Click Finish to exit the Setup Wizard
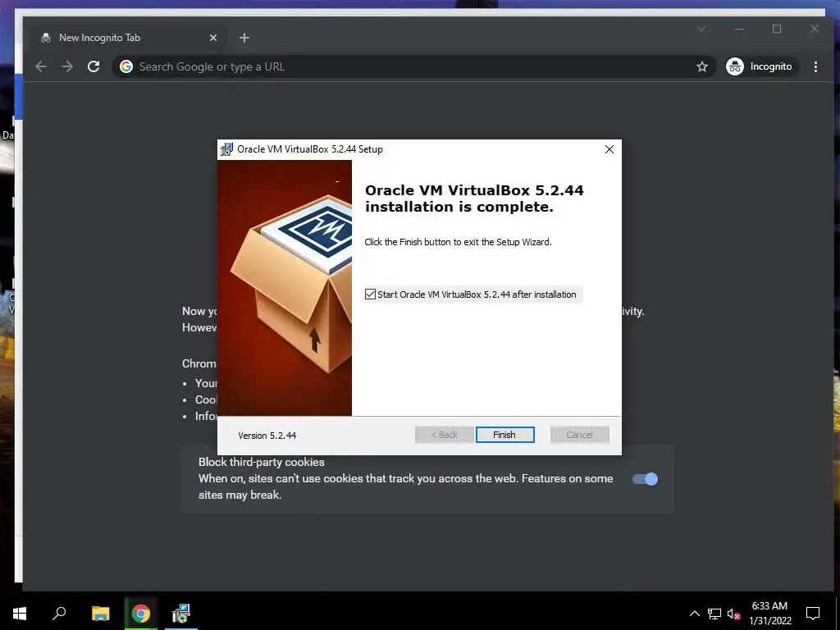840x630 pixels. [504, 435]
